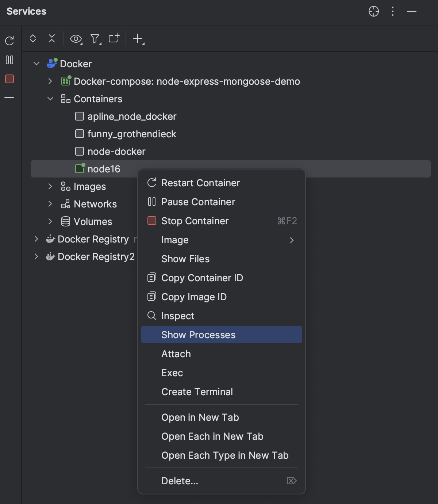The image size is (438, 504).
Task: Select the apline_node_docker container
Action: (132, 117)
